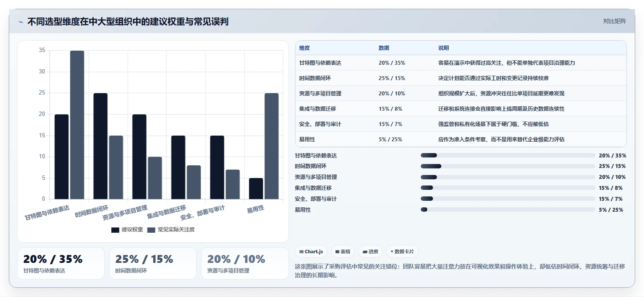Select the Chart.js chip

pyautogui.click(x=311, y=252)
